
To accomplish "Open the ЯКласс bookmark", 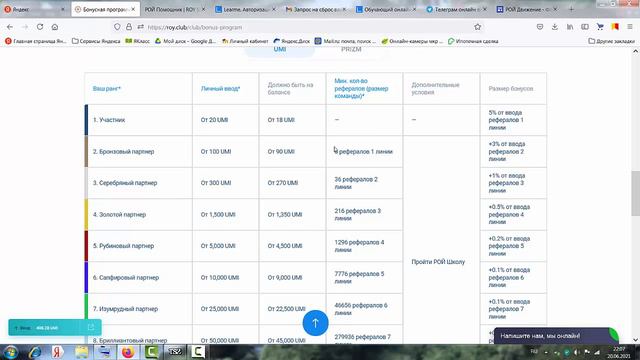I will coord(138,41).
